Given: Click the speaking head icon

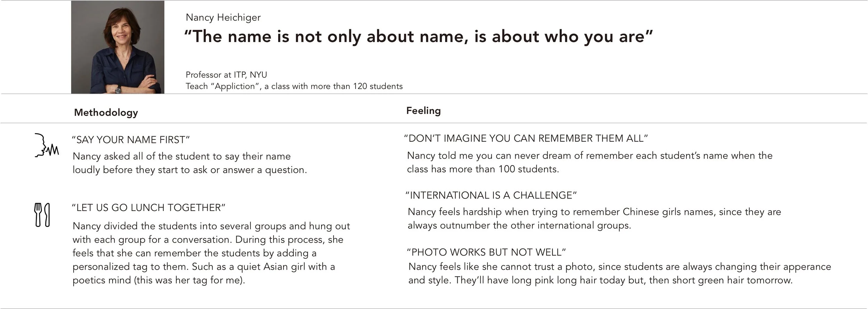Looking at the screenshot, I should [47, 145].
